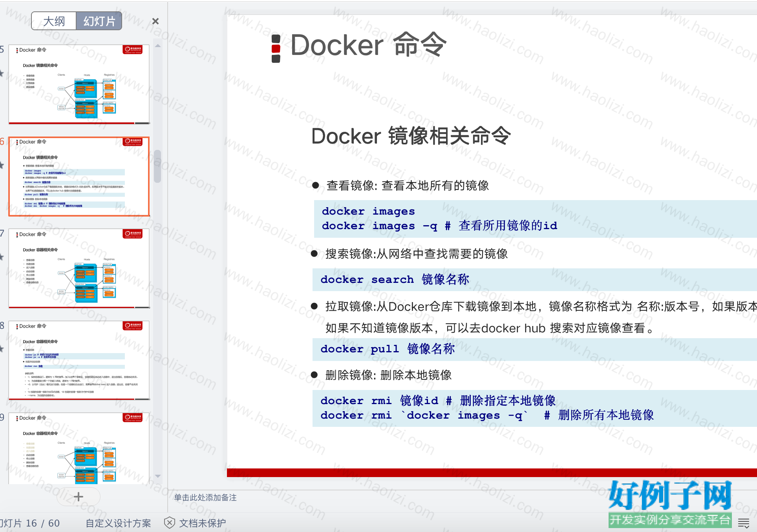Screen dimensions: 757x532
Task: Select slide thumbnail numbered 8
Action: click(x=79, y=360)
